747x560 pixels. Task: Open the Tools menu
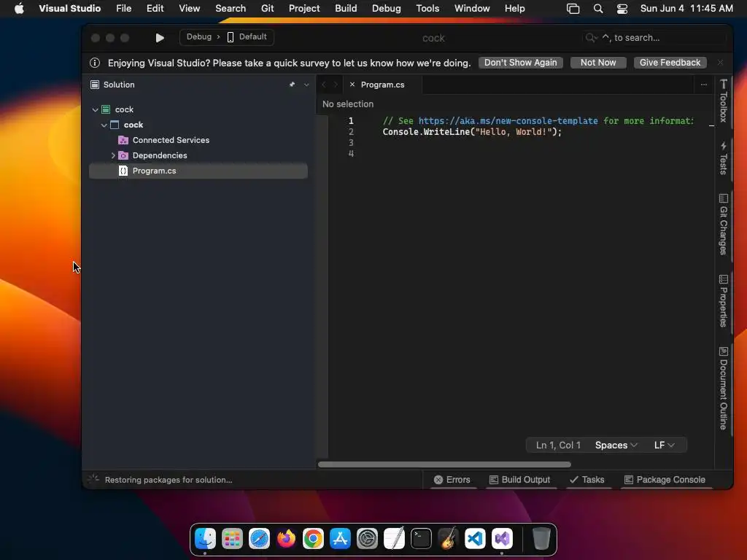coord(427,9)
